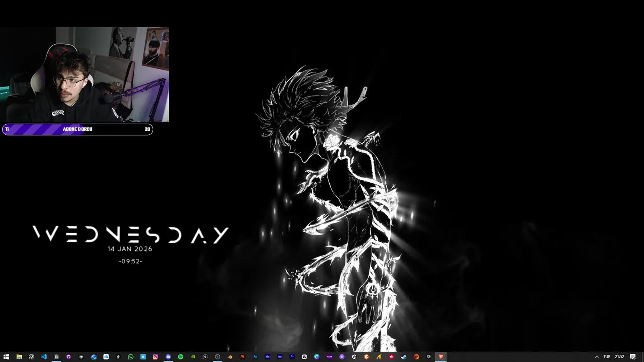The image size is (644, 362).
Task: Open Spotify from the taskbar
Action: [180, 357]
